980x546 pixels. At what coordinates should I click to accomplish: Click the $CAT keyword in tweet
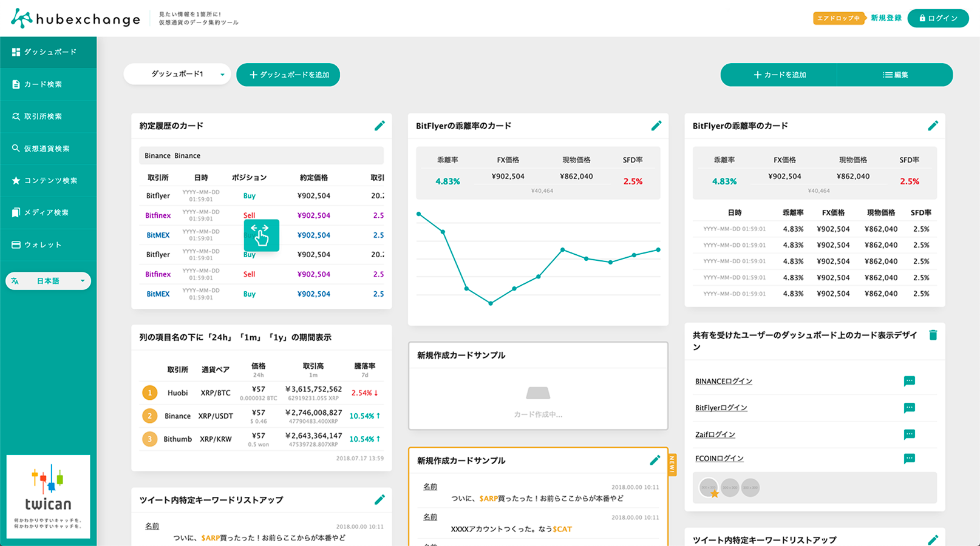(562, 529)
